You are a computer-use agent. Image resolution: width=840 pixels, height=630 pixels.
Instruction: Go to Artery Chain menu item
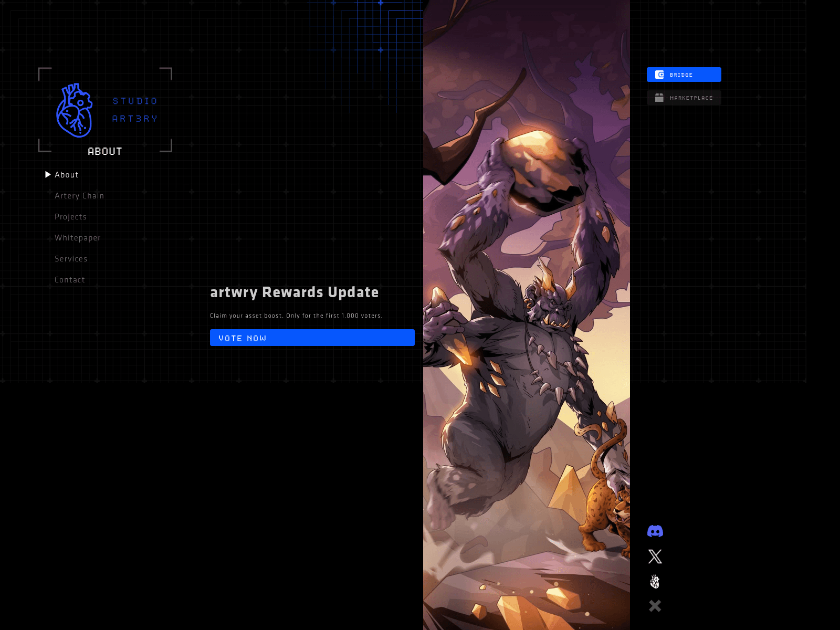pyautogui.click(x=79, y=196)
